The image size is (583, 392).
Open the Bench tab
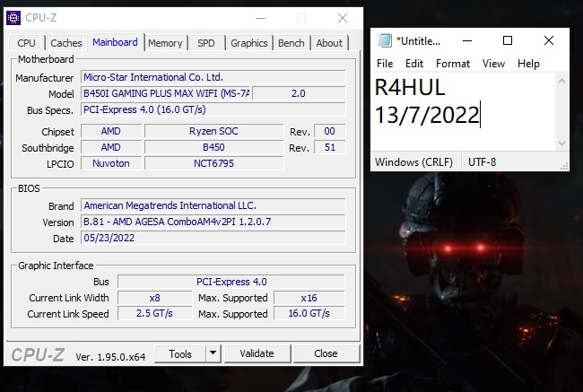coord(291,43)
